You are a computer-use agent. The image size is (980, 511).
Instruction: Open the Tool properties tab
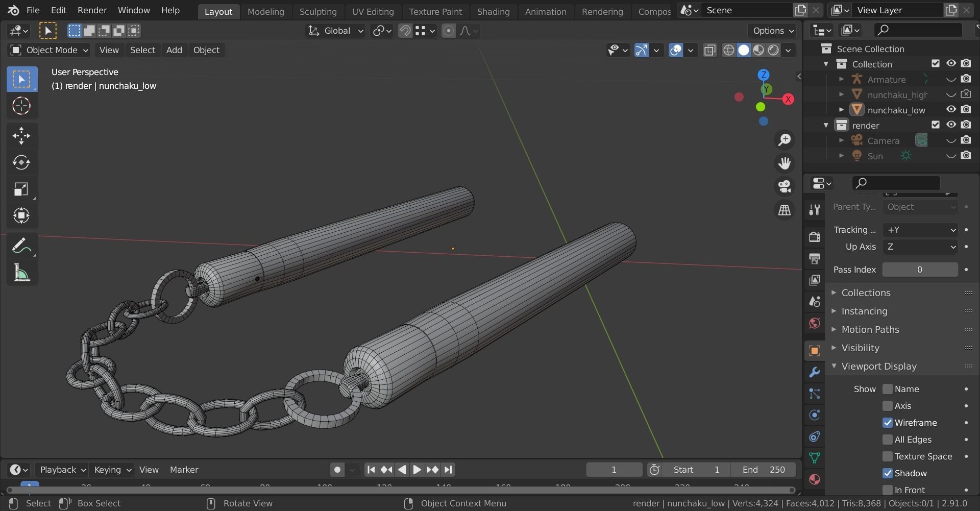coord(815,209)
